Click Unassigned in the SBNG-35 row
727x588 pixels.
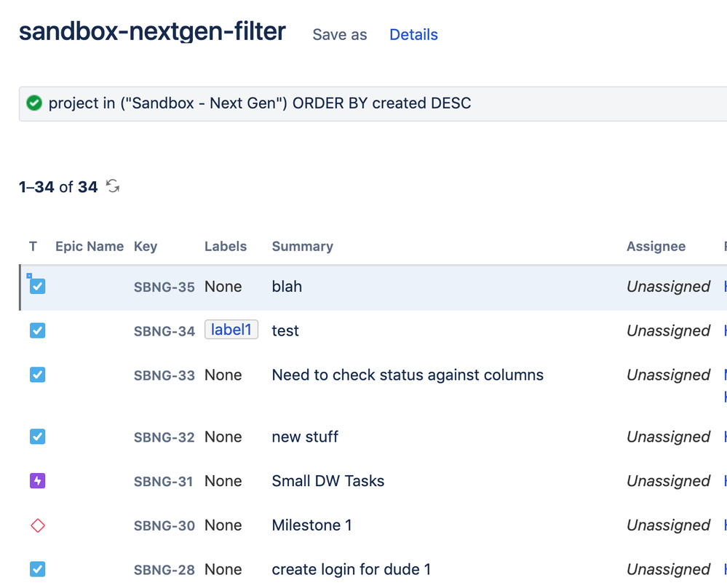point(669,287)
